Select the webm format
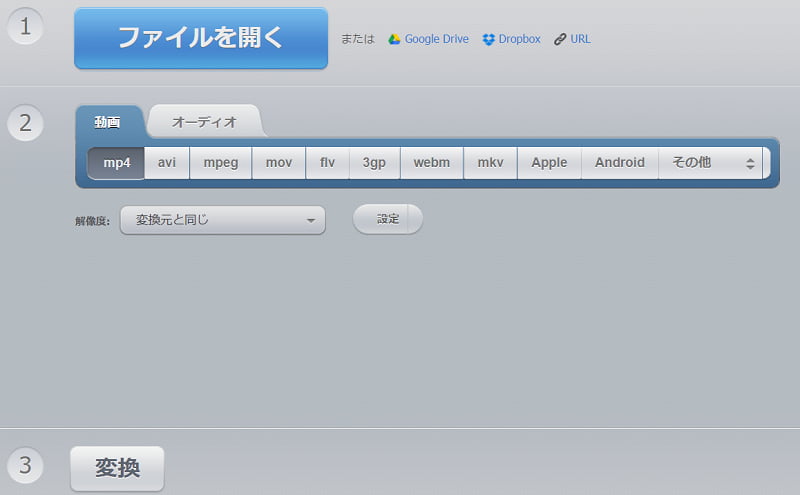Image resolution: width=800 pixels, height=495 pixels. [x=432, y=163]
